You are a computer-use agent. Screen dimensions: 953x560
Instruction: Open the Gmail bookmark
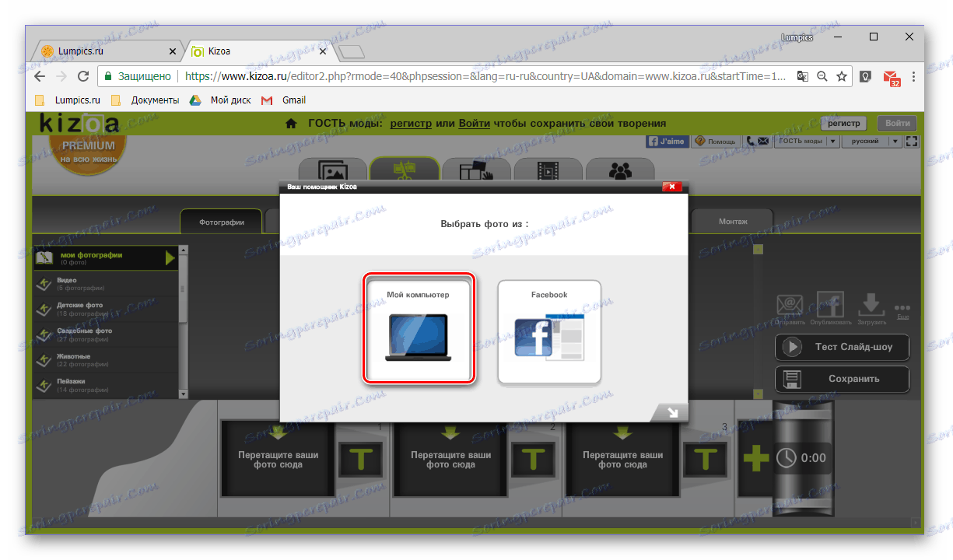pos(284,100)
